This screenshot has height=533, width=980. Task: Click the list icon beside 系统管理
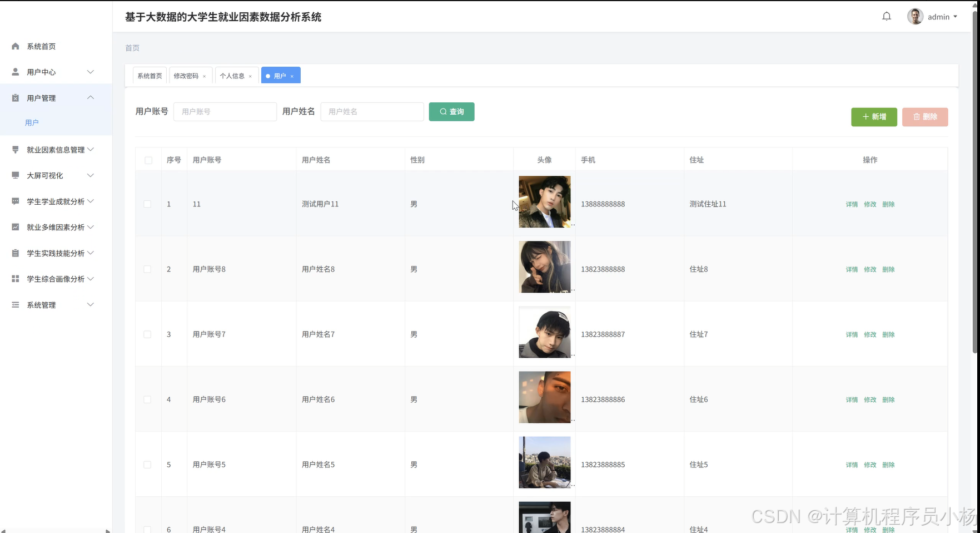coord(16,305)
